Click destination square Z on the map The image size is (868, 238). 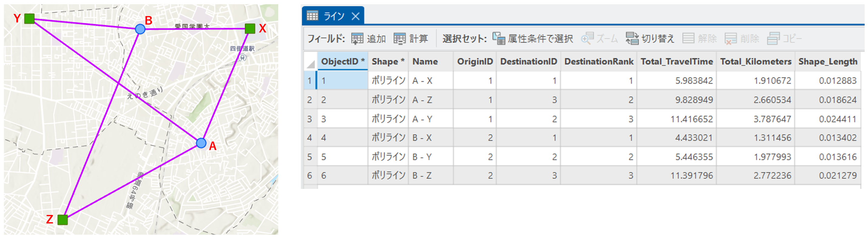[63, 220]
